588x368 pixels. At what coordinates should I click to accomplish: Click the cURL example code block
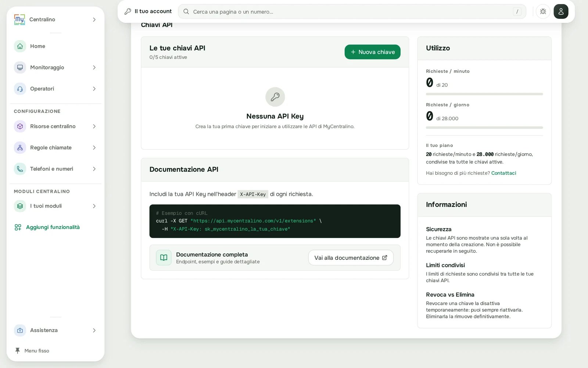(275, 221)
